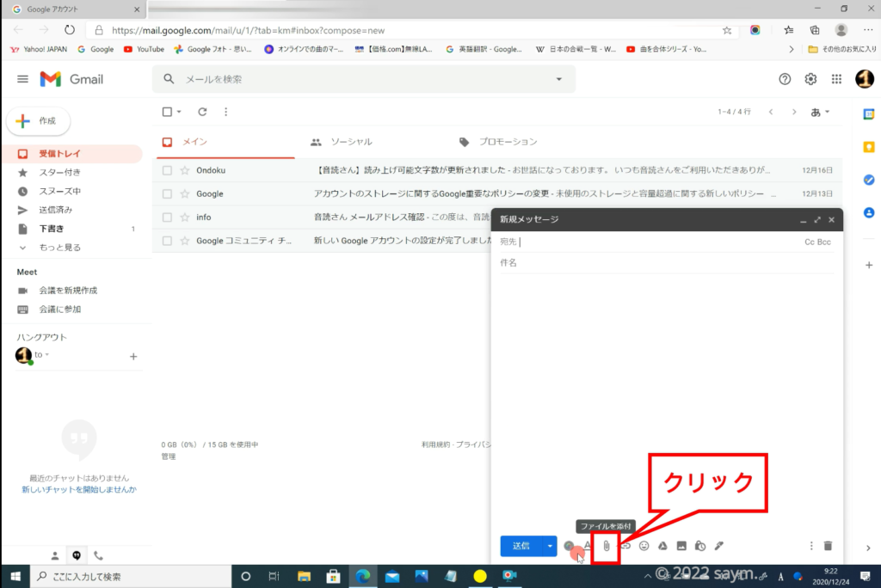Refresh the inbox message list

coord(202,112)
